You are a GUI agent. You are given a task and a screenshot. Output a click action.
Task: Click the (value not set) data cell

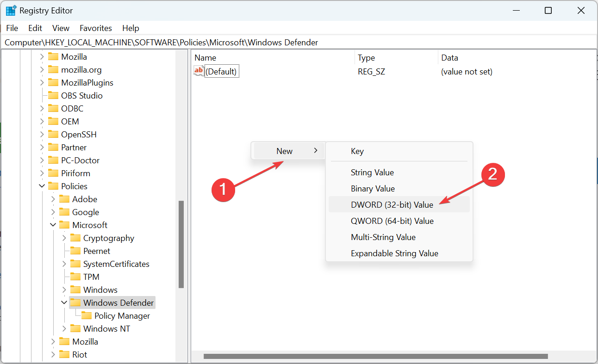click(467, 72)
